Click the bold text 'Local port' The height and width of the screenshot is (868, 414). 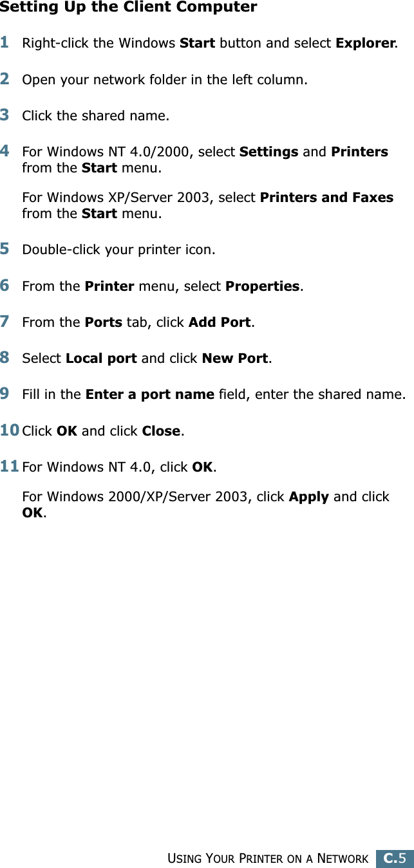pos(101,358)
